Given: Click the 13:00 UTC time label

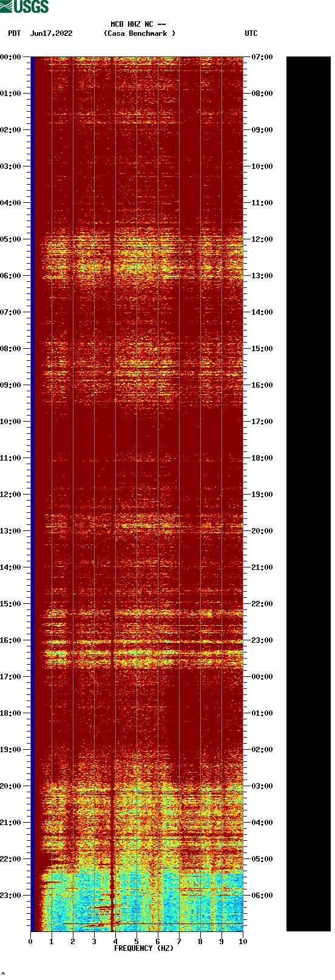Looking at the screenshot, I should point(262,276).
